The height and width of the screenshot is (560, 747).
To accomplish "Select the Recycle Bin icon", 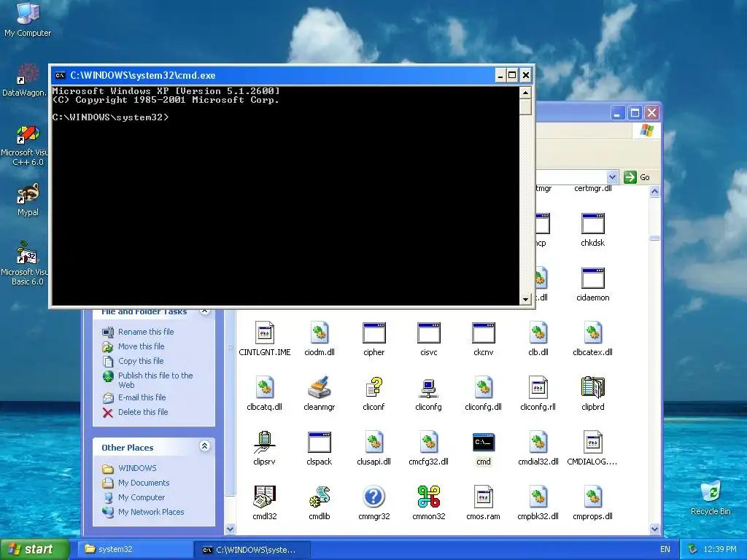I will (x=711, y=491).
